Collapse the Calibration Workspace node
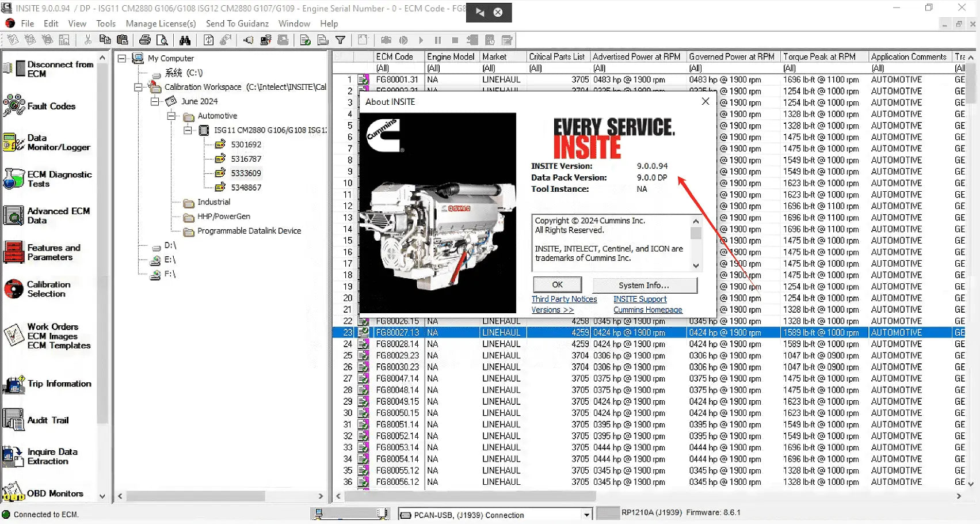 [x=137, y=86]
